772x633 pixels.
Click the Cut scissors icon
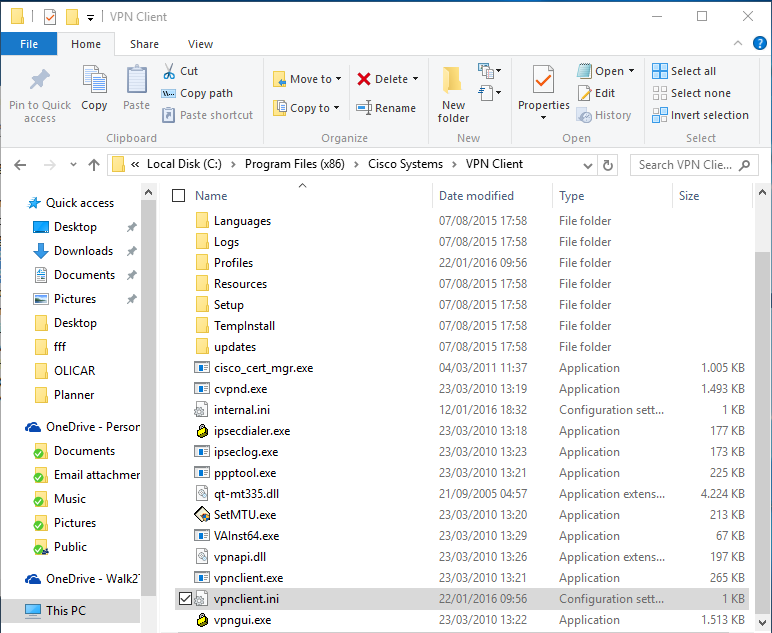pos(169,71)
